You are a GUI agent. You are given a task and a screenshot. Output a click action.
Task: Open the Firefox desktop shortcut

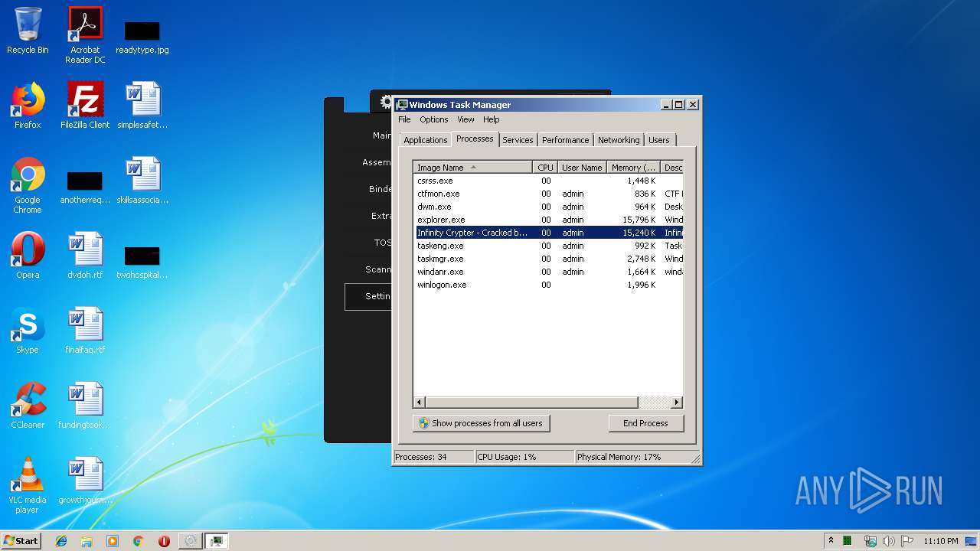pyautogui.click(x=28, y=106)
